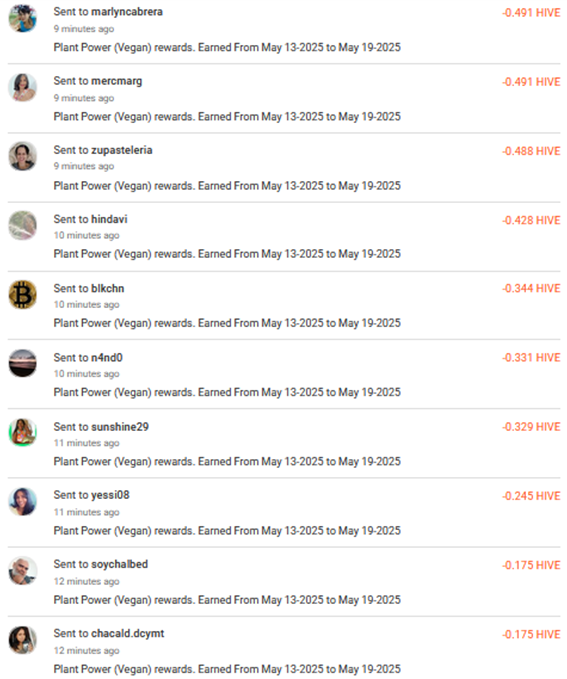This screenshot has width=567, height=679.
Task: Open marlyncabrera's profile avatar
Action: click(x=23, y=18)
